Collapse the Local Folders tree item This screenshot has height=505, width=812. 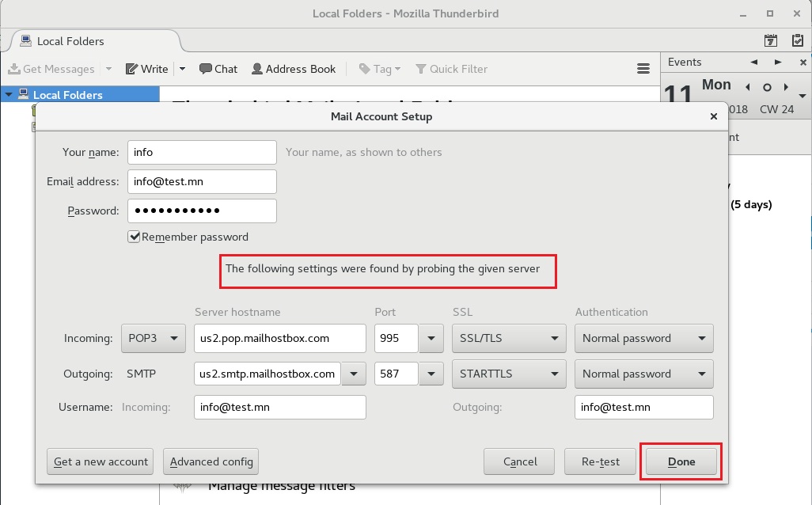9,95
